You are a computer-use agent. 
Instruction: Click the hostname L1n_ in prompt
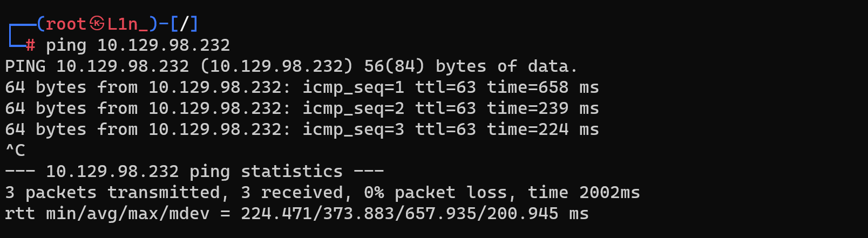coord(128,24)
